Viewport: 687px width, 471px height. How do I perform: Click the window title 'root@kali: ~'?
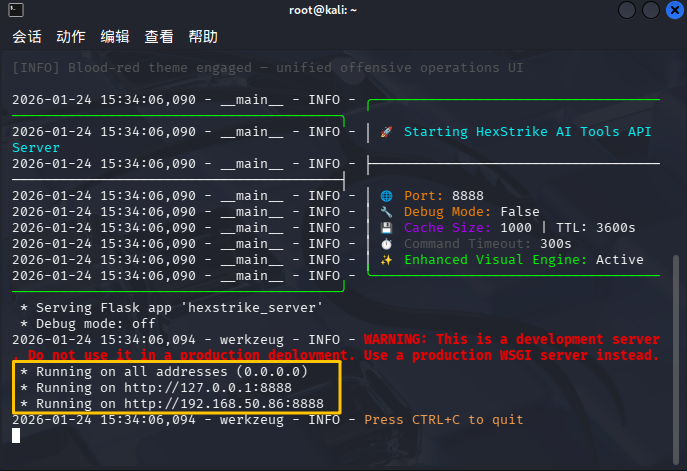click(323, 10)
